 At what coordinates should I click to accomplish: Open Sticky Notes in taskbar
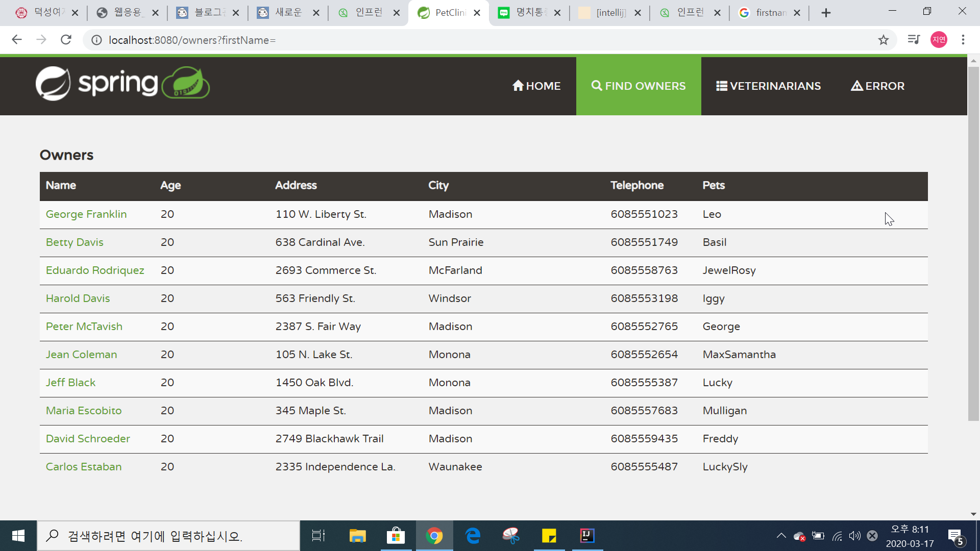pyautogui.click(x=549, y=536)
